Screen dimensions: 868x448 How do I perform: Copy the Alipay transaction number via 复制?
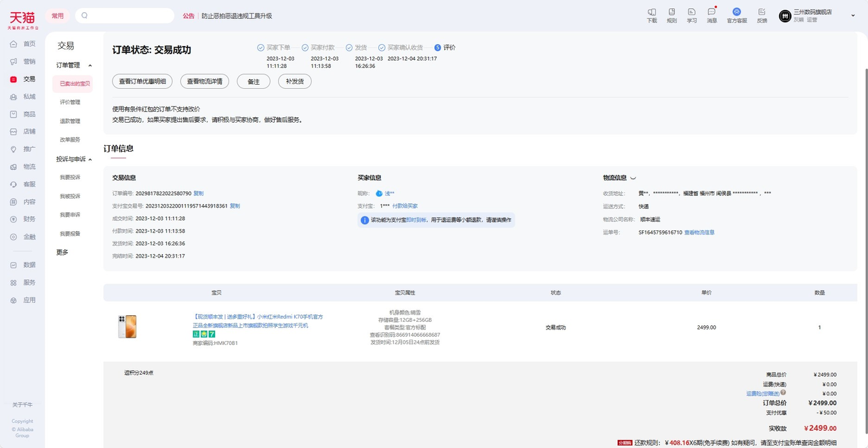coord(235,206)
